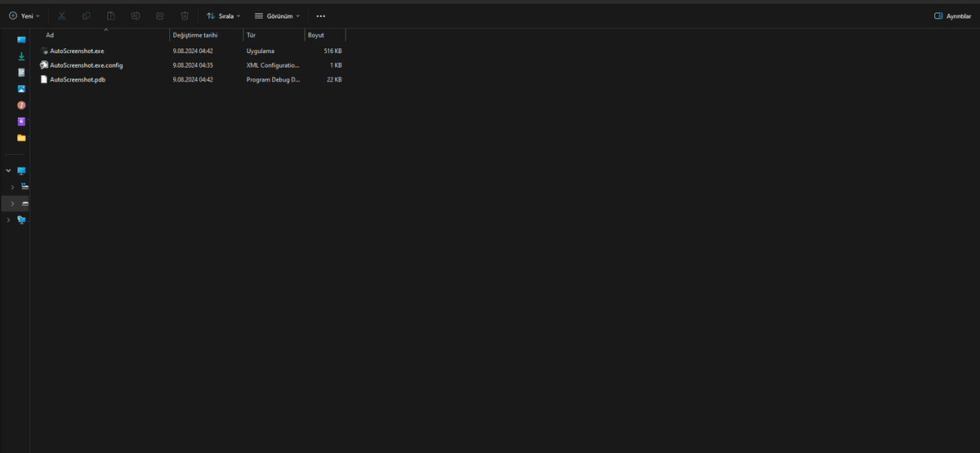Click the Paste clipboard icon

(x=111, y=16)
